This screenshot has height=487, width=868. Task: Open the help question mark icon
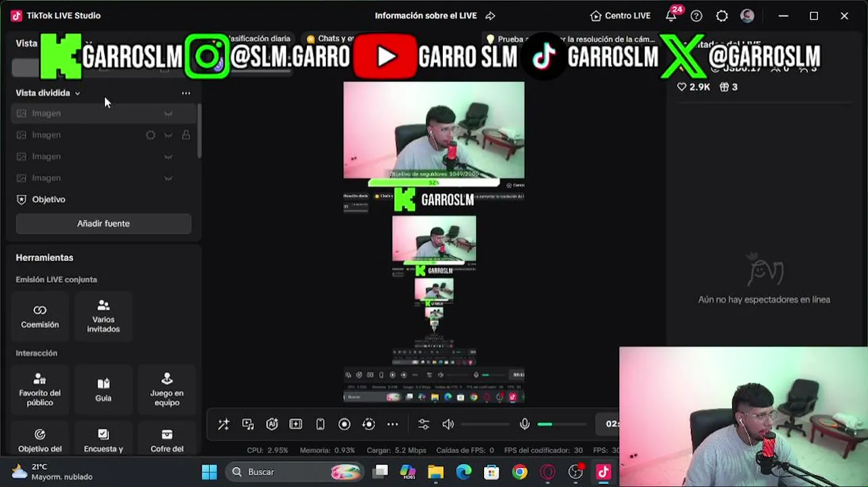point(696,16)
